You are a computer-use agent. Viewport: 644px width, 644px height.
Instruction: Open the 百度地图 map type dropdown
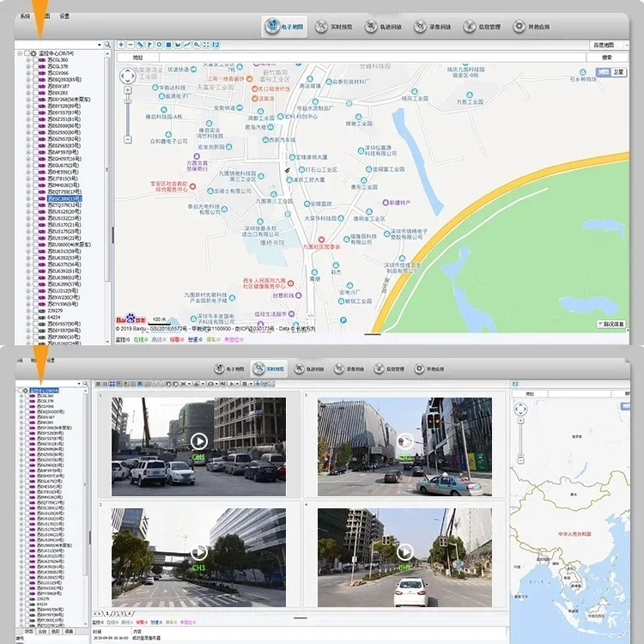point(608,45)
